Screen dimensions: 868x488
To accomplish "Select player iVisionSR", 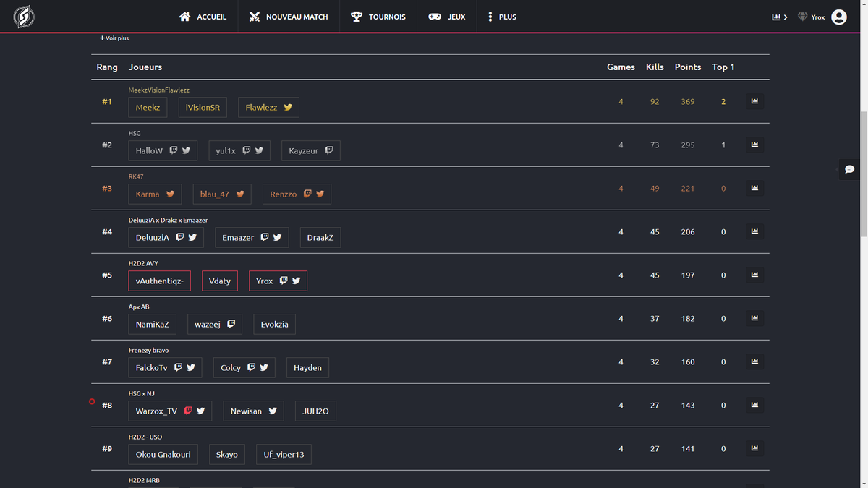I will coord(203,107).
